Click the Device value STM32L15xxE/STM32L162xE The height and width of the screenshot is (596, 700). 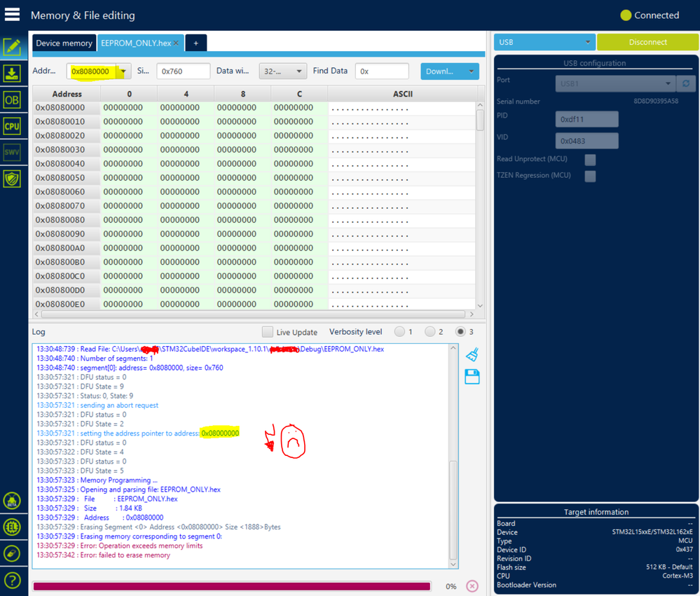coord(652,532)
